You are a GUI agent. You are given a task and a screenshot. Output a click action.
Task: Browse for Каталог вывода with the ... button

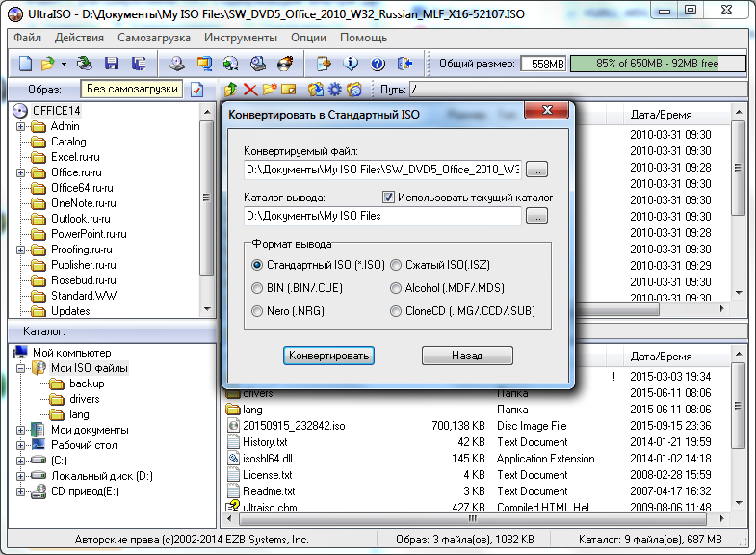pyautogui.click(x=536, y=216)
